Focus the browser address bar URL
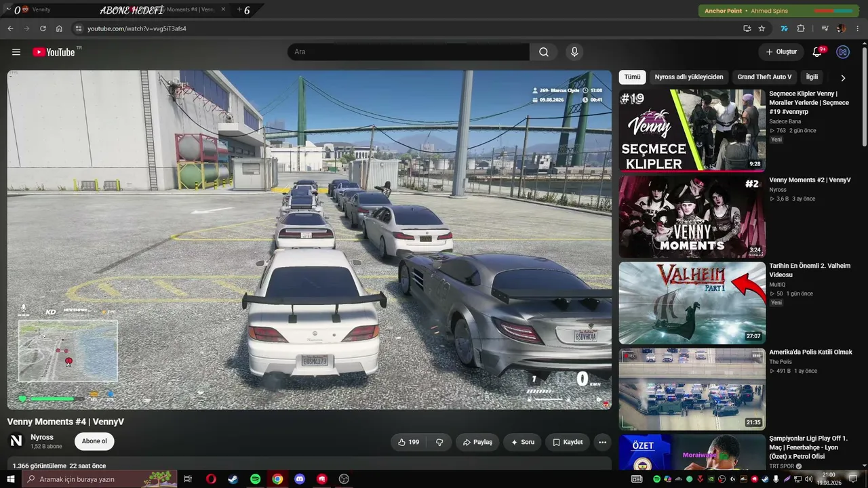The width and height of the screenshot is (868, 488). point(136,28)
